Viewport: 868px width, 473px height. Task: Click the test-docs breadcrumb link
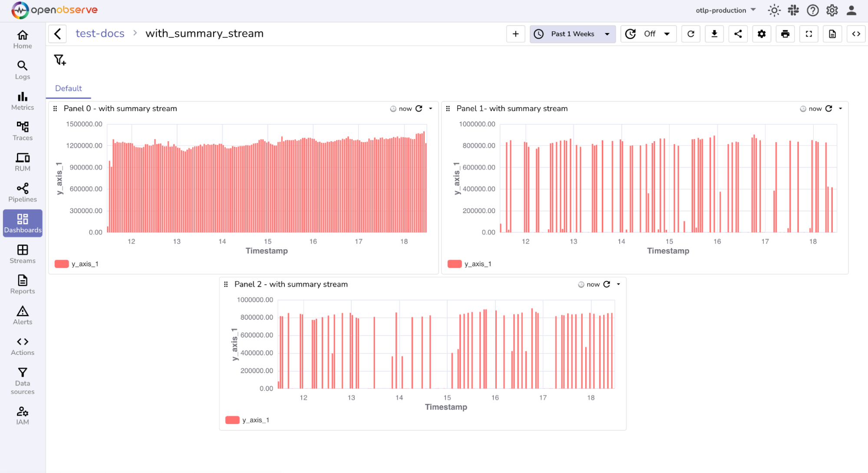point(100,33)
